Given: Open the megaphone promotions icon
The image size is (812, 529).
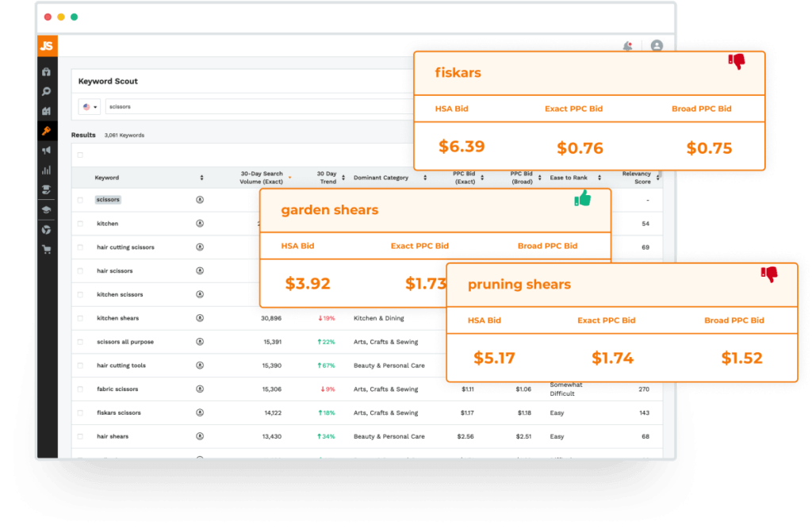Looking at the screenshot, I should [47, 150].
